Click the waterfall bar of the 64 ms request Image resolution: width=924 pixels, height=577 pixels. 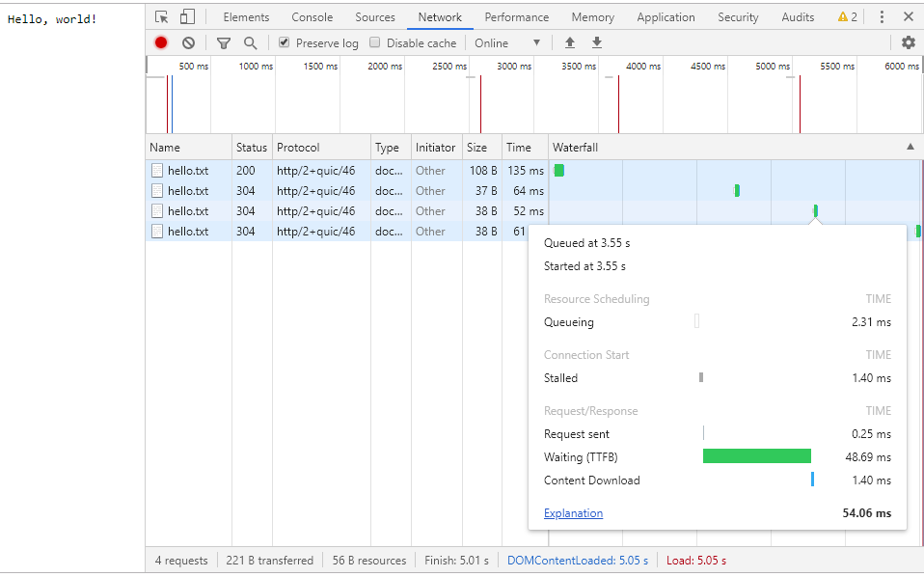[737, 190]
